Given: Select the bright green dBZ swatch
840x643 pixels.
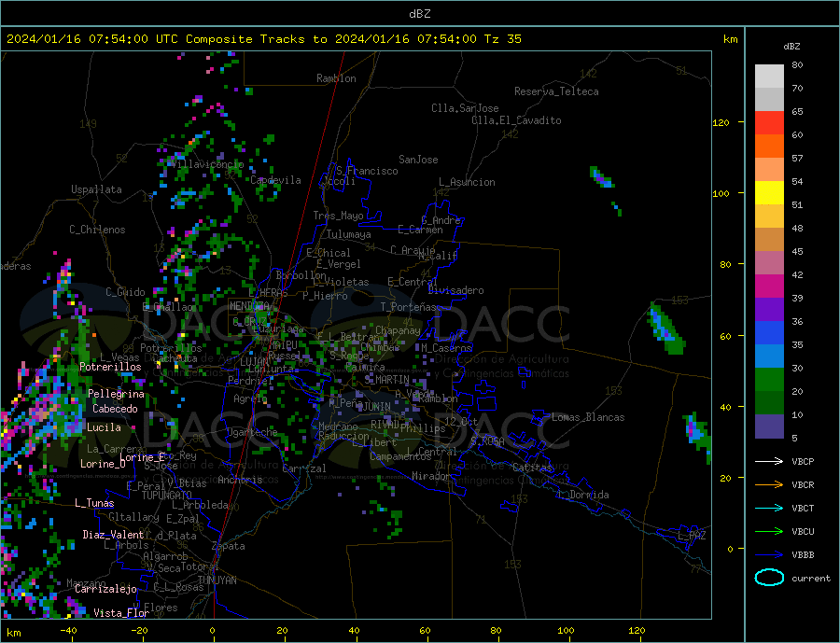Looking at the screenshot, I should (769, 380).
